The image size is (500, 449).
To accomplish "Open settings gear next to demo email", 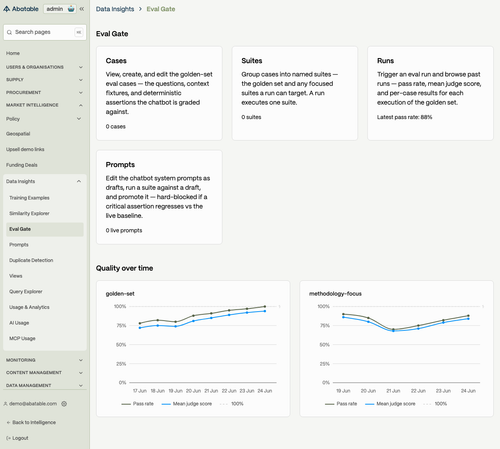I will [64, 404].
